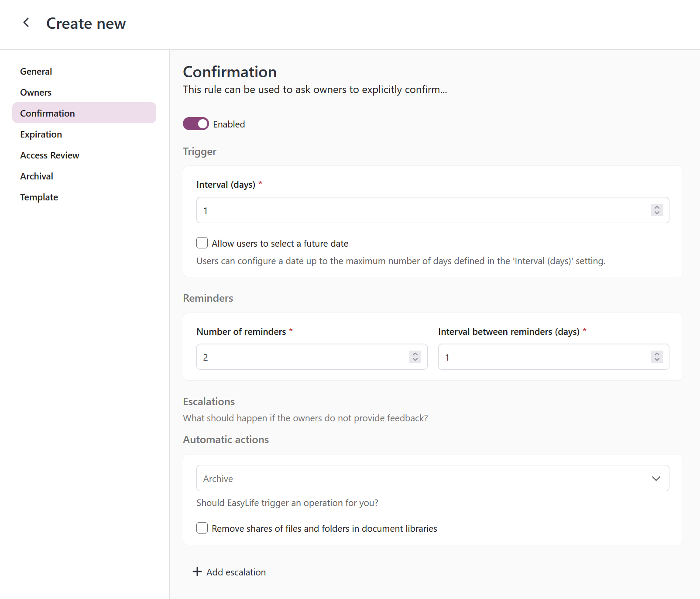This screenshot has height=599, width=700.
Task: Open the Access Review section
Action: (x=49, y=155)
